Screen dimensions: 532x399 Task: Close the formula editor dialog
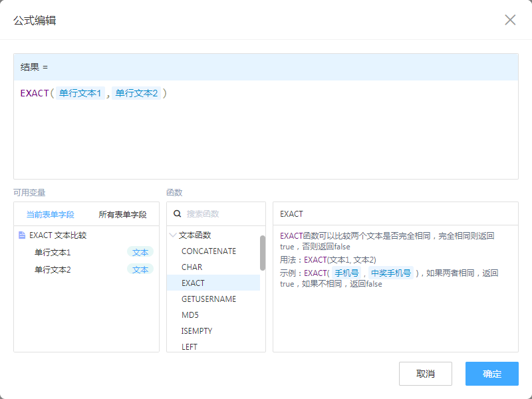tap(510, 20)
